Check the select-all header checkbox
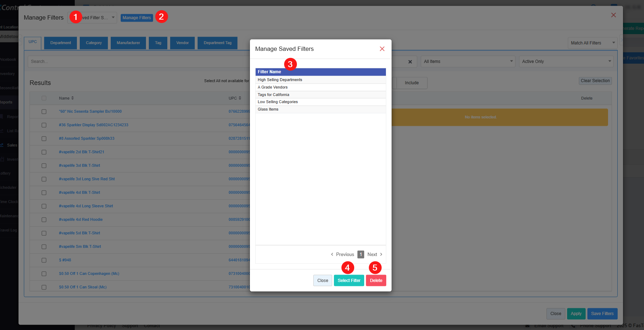Image resolution: width=644 pixels, height=330 pixels. coord(44,98)
